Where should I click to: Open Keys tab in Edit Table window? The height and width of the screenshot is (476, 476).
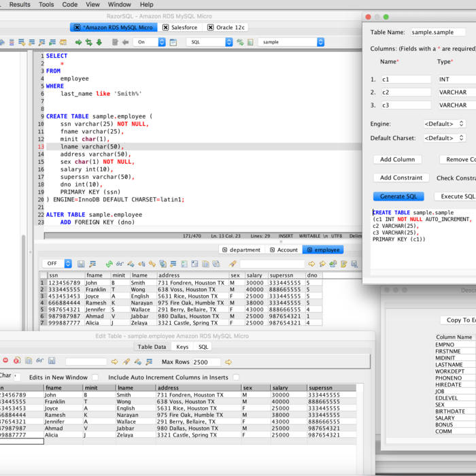(182, 347)
